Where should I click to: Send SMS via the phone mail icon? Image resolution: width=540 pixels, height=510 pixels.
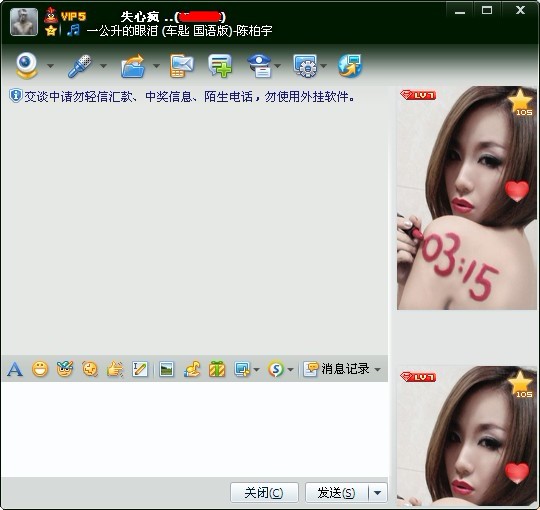[x=181, y=66]
